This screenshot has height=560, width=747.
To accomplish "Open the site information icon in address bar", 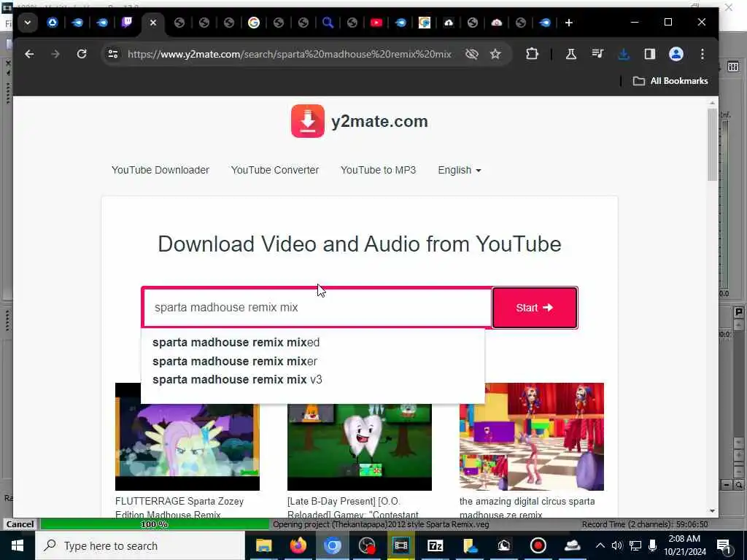I will click(x=113, y=54).
